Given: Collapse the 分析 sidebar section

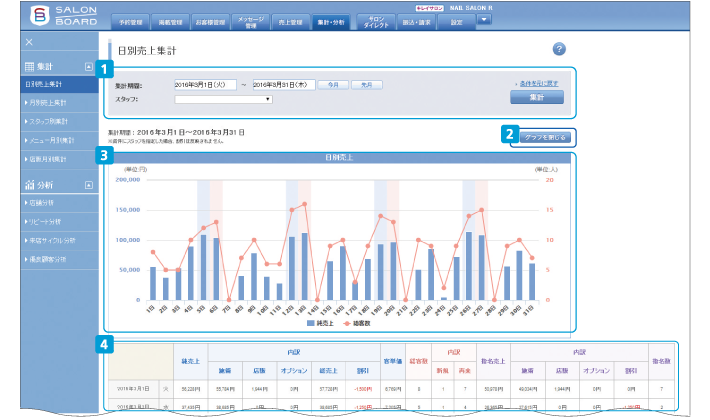Looking at the screenshot, I should [x=89, y=185].
